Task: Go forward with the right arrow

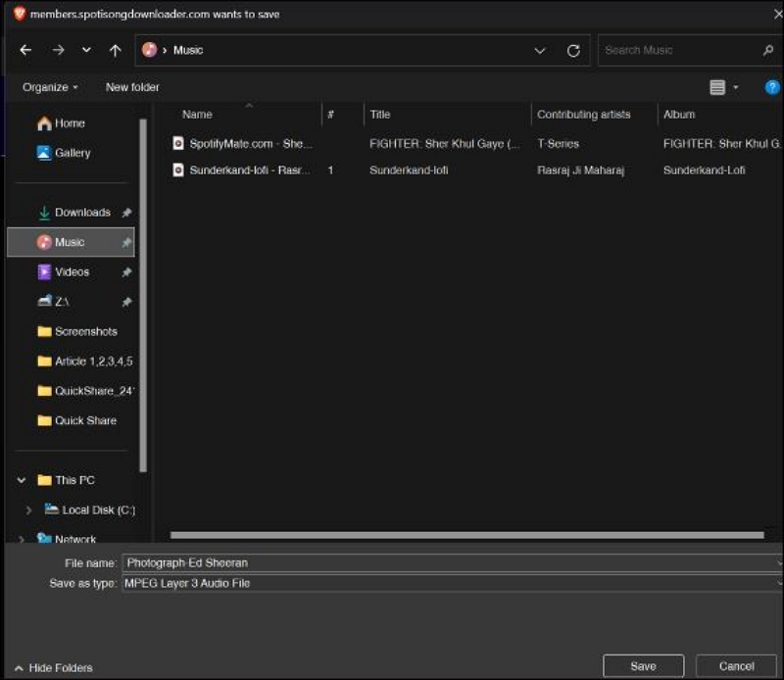Action: coord(59,50)
